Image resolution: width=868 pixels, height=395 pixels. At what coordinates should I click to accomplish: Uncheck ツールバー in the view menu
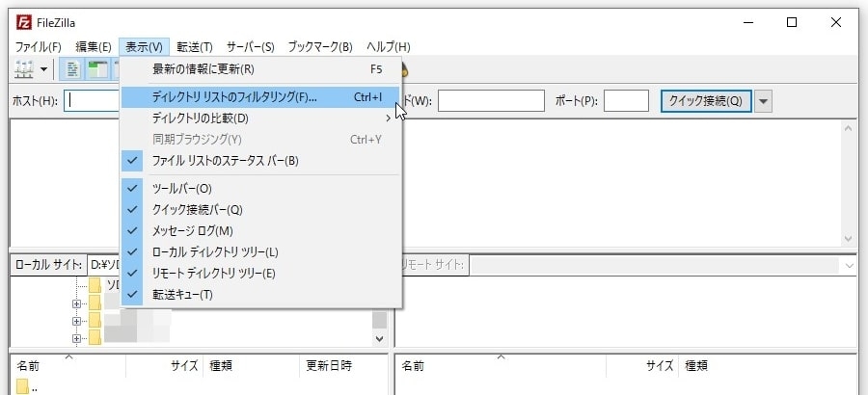(181, 189)
